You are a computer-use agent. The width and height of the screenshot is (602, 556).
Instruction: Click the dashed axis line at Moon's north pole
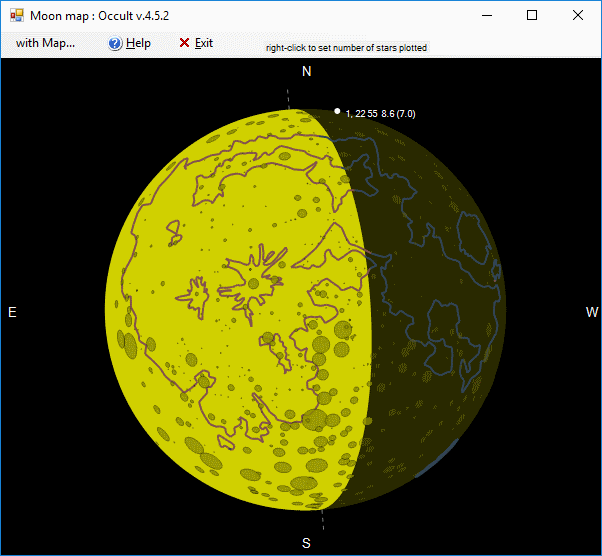(288, 99)
